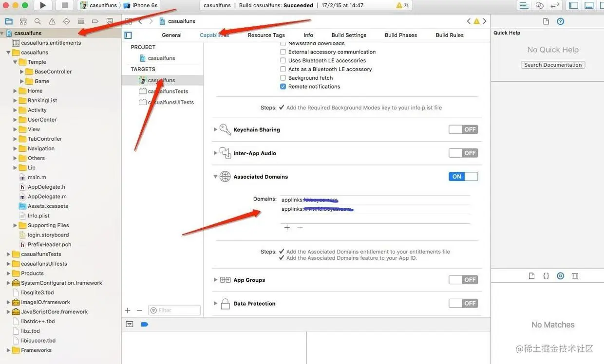Toggle the Debug area pane button
The width and height of the screenshot is (604, 364).
tap(589, 5)
